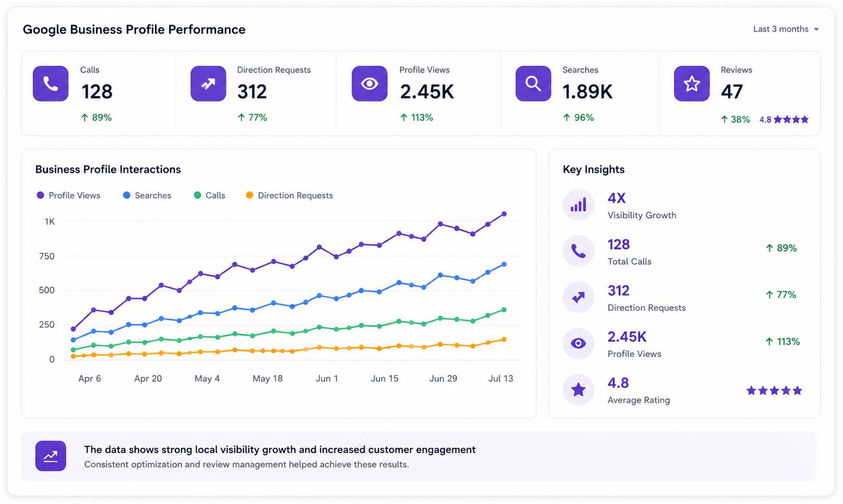Click the 2.45K Profile Views value in Key Insights
The height and width of the screenshot is (504, 843).
(627, 337)
